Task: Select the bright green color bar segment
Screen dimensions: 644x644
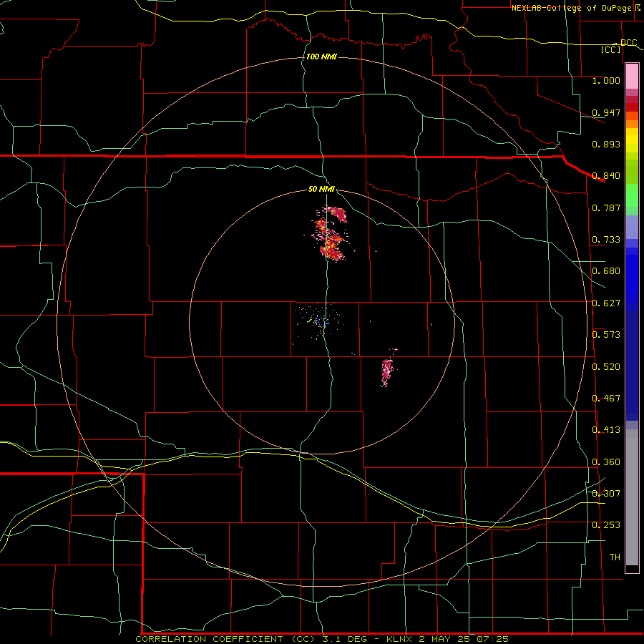Action: [632, 195]
